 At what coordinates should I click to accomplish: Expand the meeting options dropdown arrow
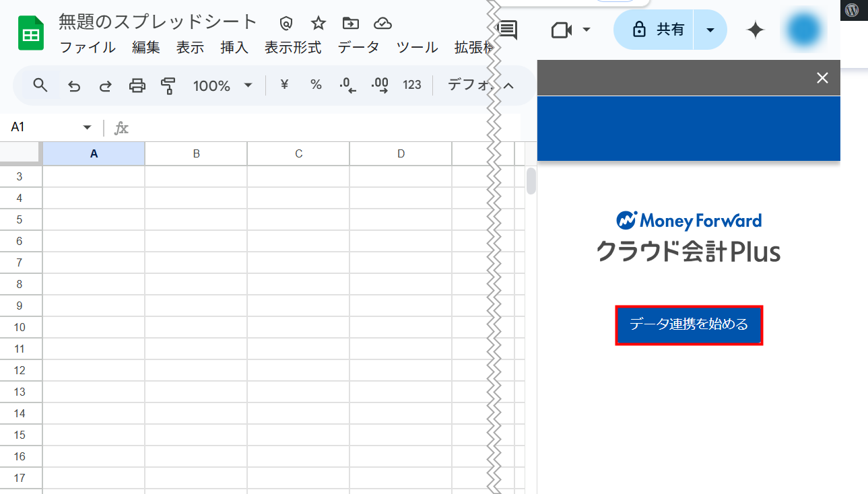pyautogui.click(x=587, y=30)
